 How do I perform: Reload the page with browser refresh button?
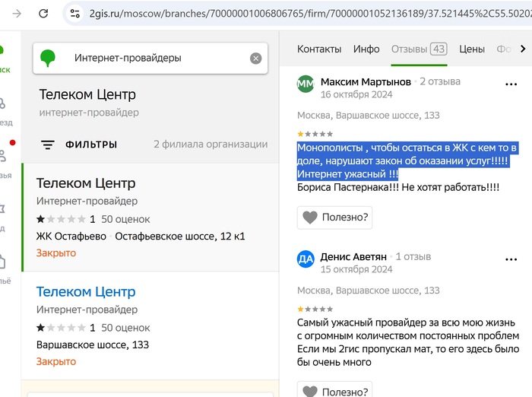[43, 14]
